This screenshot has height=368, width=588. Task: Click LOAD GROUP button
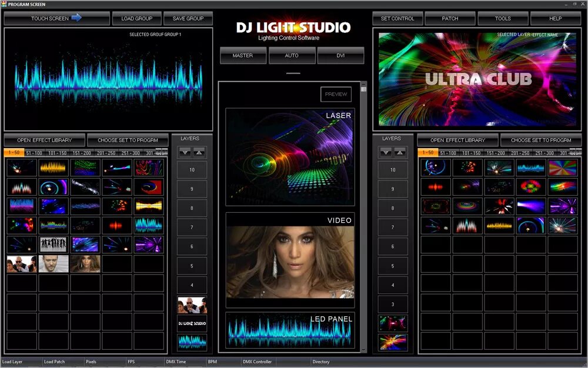coord(137,18)
